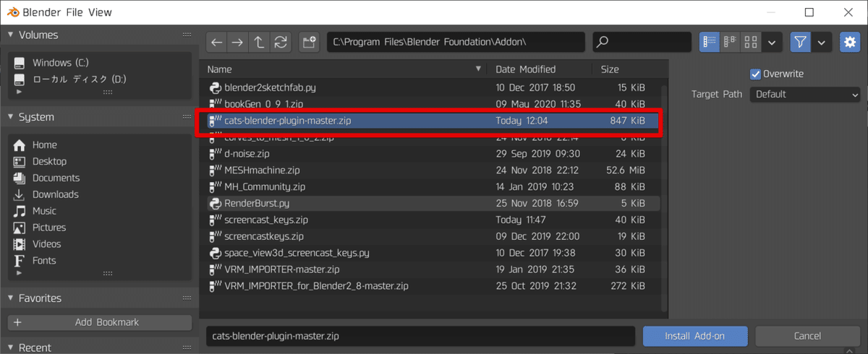
Task: Click zip icon beside d-noise.zip
Action: point(214,154)
